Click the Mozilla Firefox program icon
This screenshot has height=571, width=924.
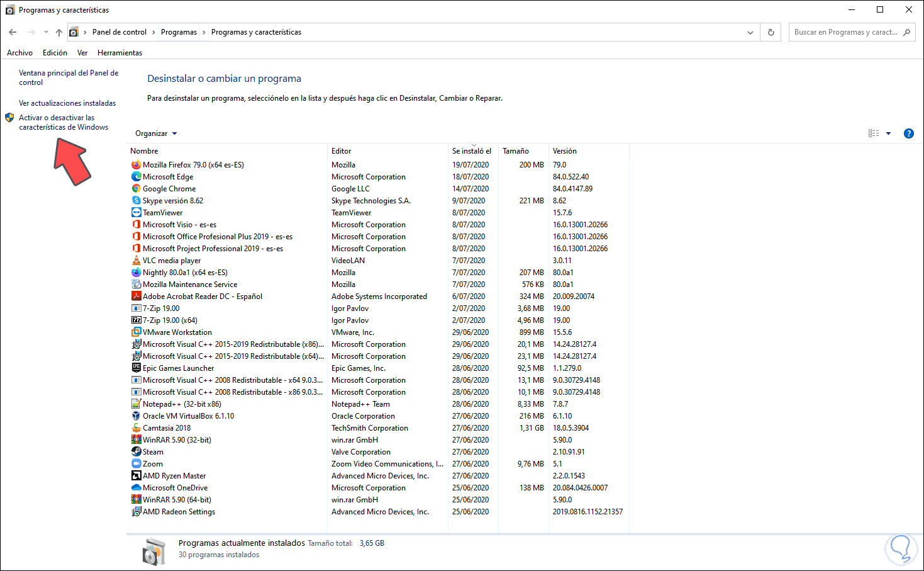click(x=136, y=165)
